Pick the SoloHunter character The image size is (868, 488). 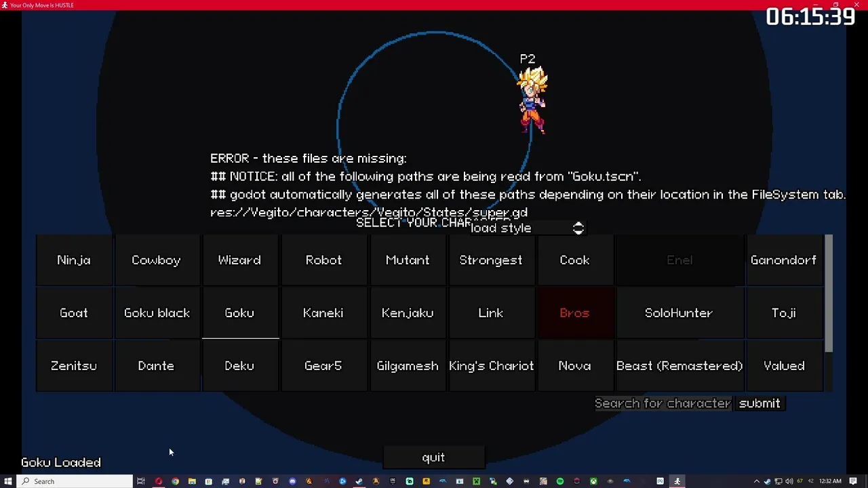click(679, 313)
